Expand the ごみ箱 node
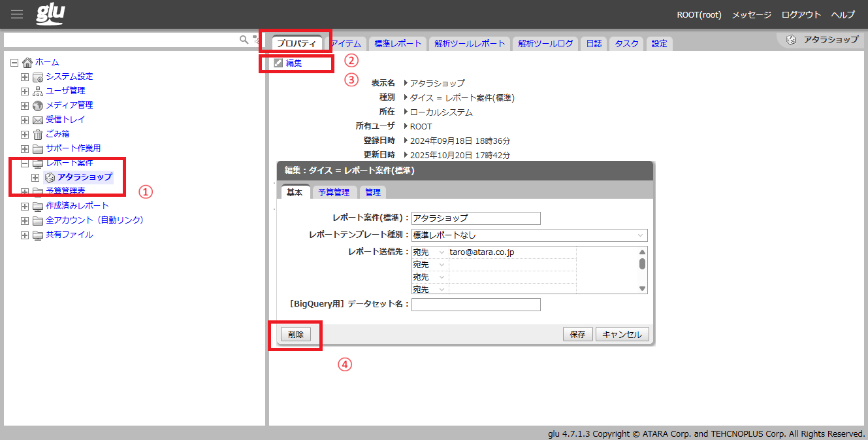This screenshot has height=440, width=868. click(x=25, y=134)
